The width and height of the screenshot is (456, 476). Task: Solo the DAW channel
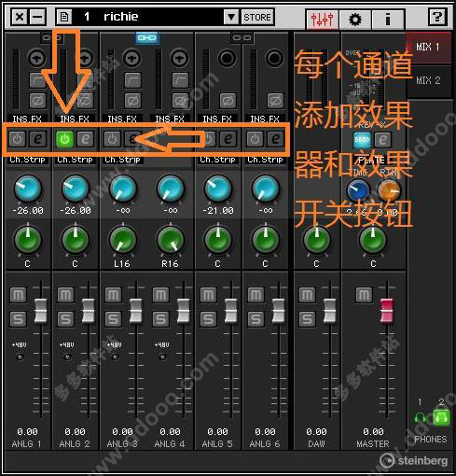[x=307, y=319]
